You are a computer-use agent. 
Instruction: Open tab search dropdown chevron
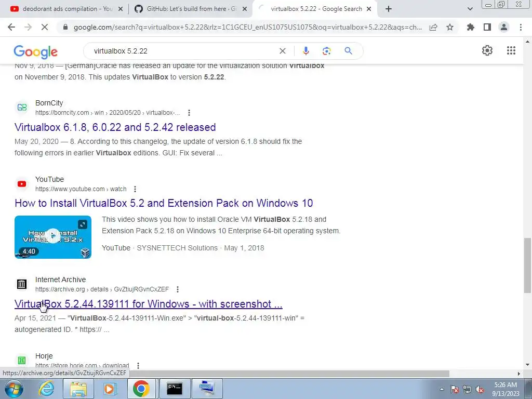(470, 9)
